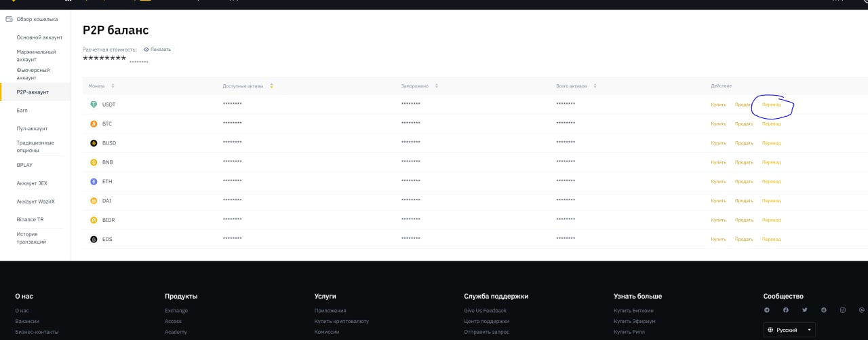Select P2P-аккаунт in the sidebar
The width and height of the screenshot is (868, 340).
33,92
